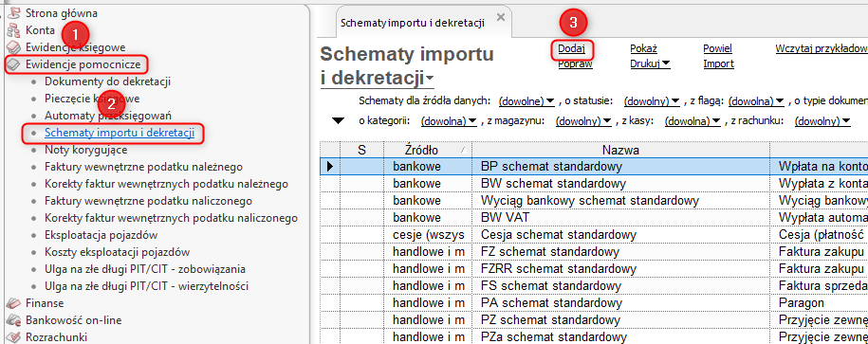Screen dimensions: 868x344
Task: Open the z magazynu (dowolny) dropdown
Action: [583, 120]
